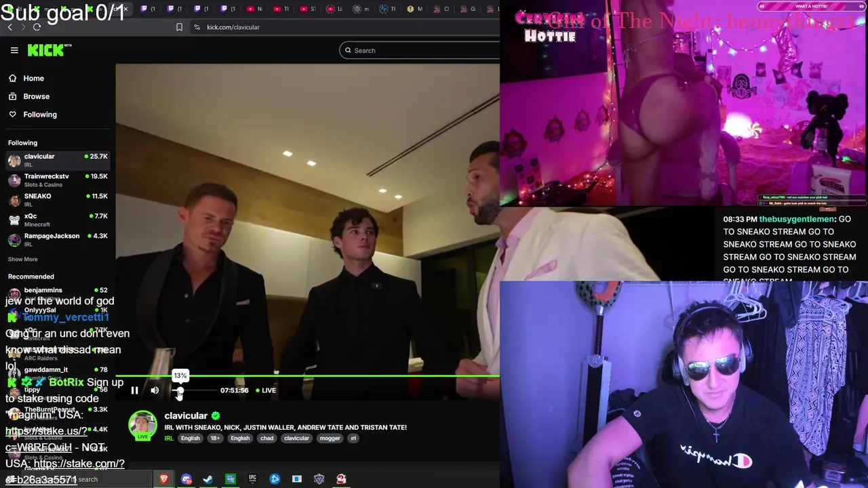Image resolution: width=868 pixels, height=488 pixels.
Task: Open SNEAKO channel in Following list
Action: tap(58, 200)
